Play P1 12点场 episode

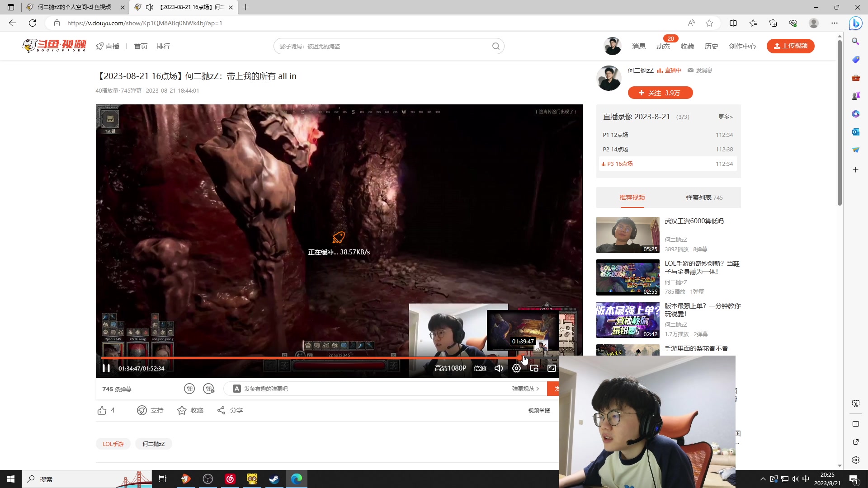(668, 135)
